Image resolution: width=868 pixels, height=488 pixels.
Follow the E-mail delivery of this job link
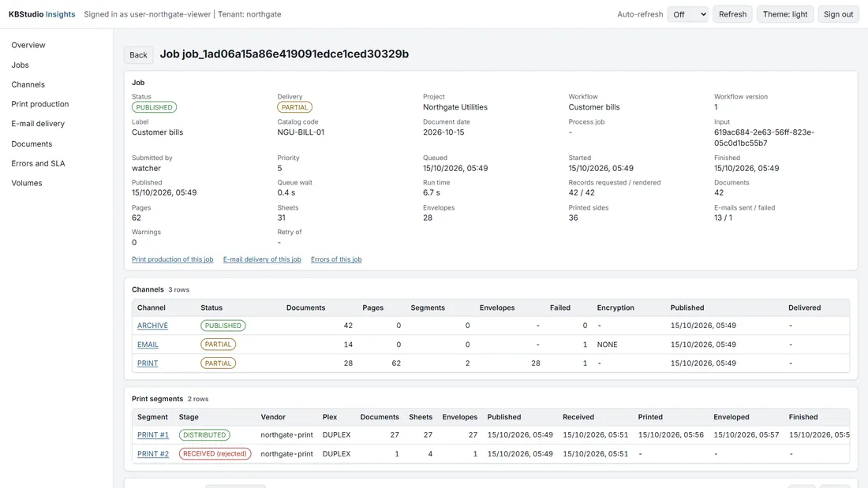pos(262,259)
